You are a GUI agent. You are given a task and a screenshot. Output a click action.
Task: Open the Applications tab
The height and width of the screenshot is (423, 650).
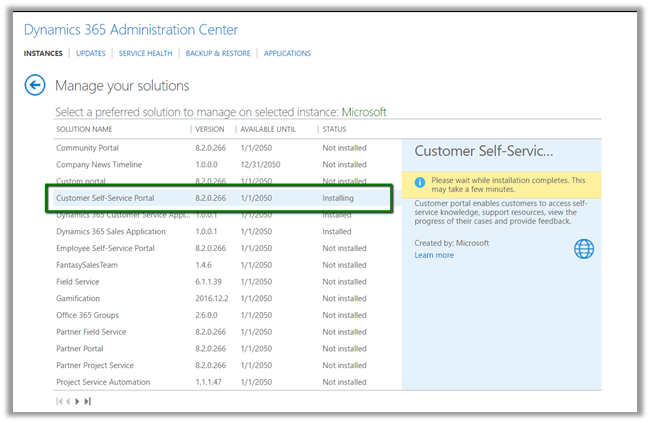point(287,54)
